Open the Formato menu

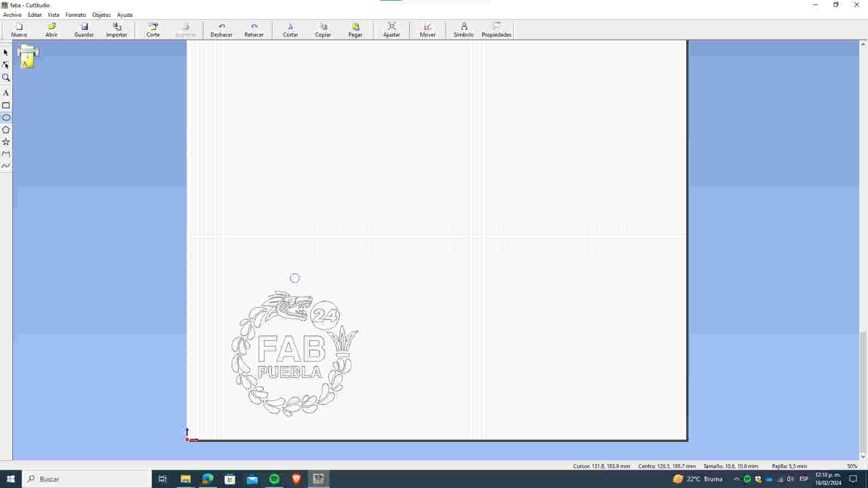[x=75, y=15]
